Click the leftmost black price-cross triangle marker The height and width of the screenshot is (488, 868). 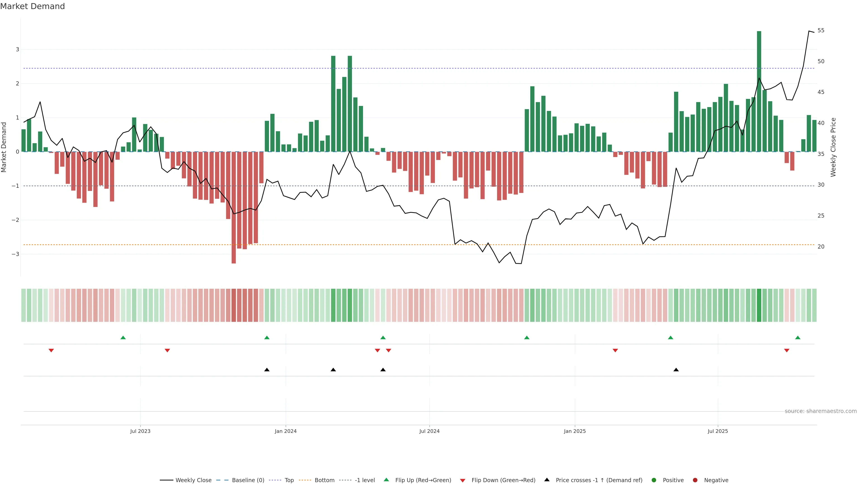267,370
